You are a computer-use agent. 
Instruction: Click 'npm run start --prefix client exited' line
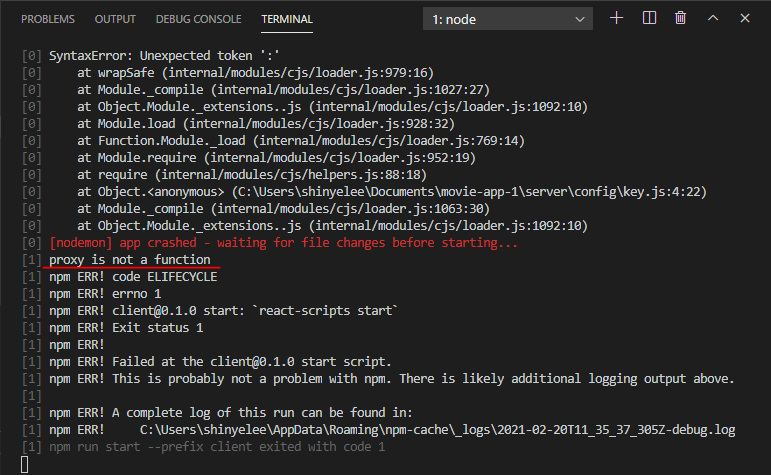(x=217, y=447)
